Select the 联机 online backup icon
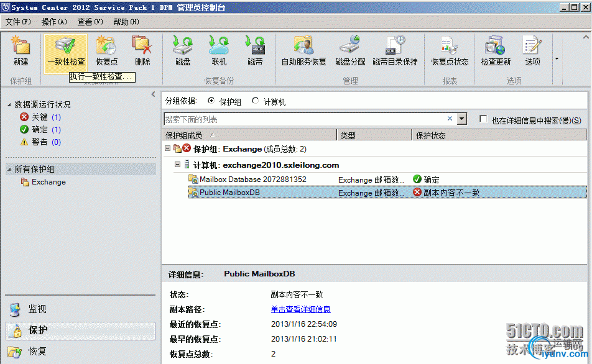The height and width of the screenshot is (364, 592). coord(219,45)
